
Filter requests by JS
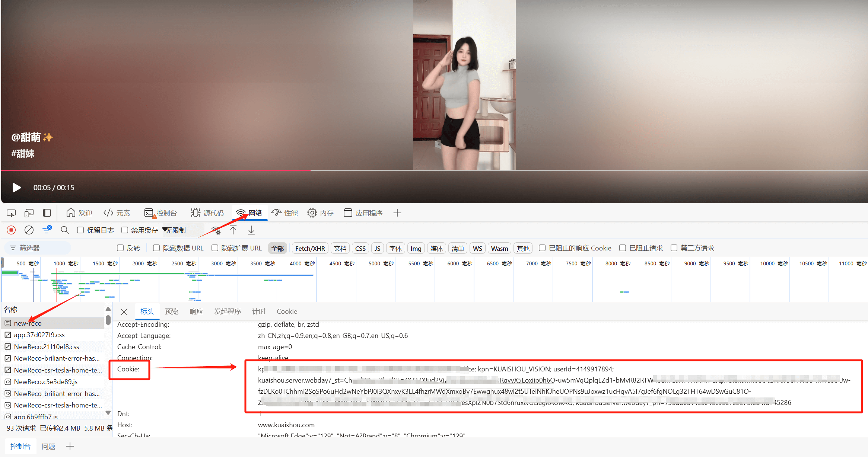tap(377, 248)
